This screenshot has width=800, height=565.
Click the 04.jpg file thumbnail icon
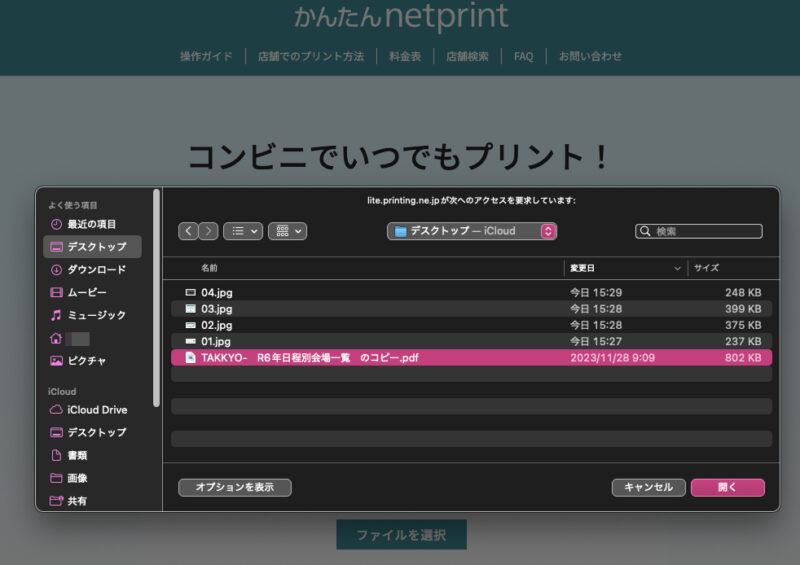190,292
